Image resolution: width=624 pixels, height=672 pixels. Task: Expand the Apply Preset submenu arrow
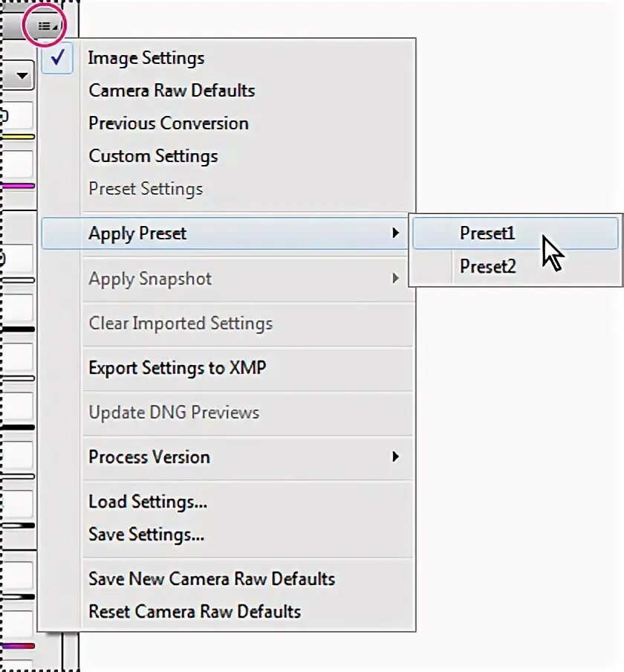pos(396,233)
